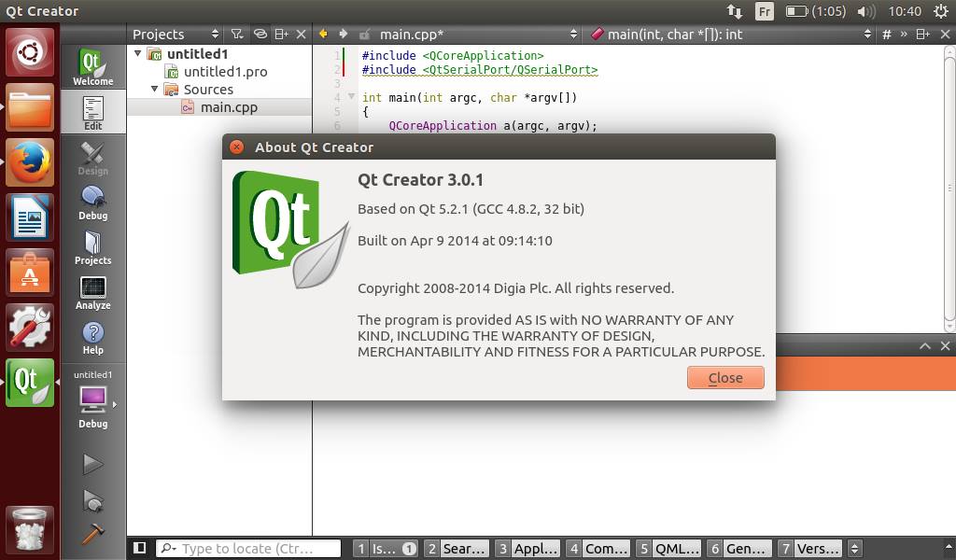Launch Firefox from the launcher
The height and width of the screenshot is (560, 956).
[30, 162]
